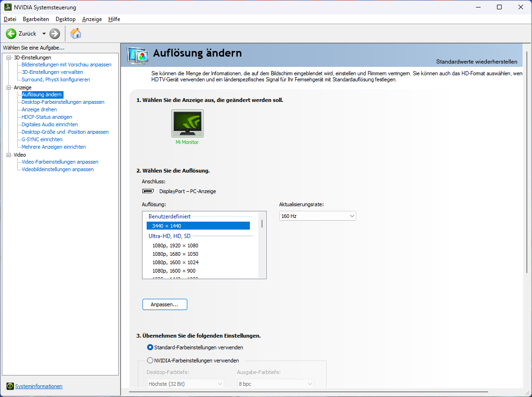532x397 pixels.
Task: Click the main panel vertical scrollbar
Action: (x=527, y=162)
